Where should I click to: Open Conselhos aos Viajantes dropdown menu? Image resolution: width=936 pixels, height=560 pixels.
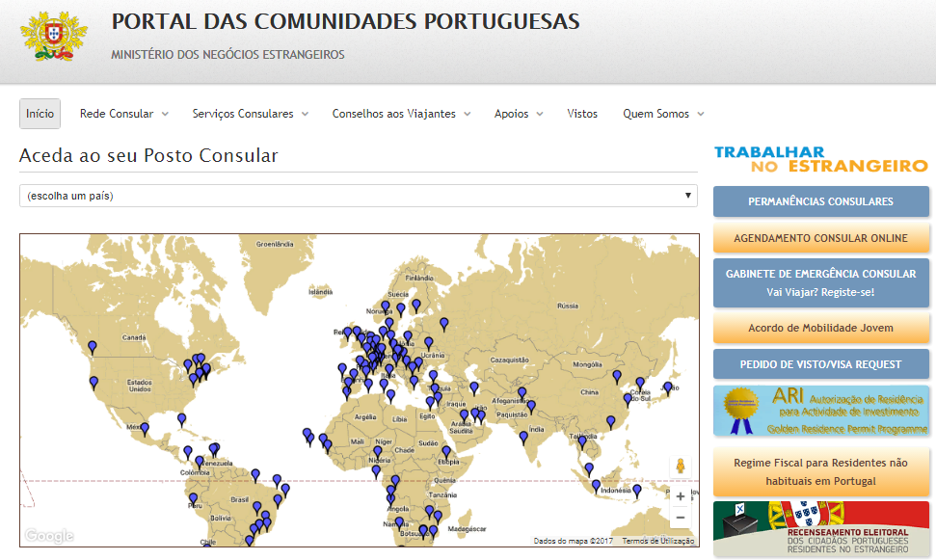(401, 114)
